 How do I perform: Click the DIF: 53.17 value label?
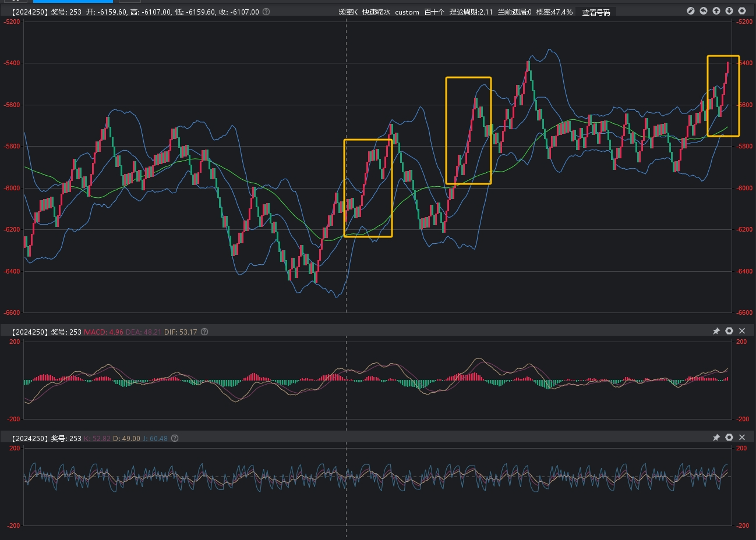tap(181, 332)
